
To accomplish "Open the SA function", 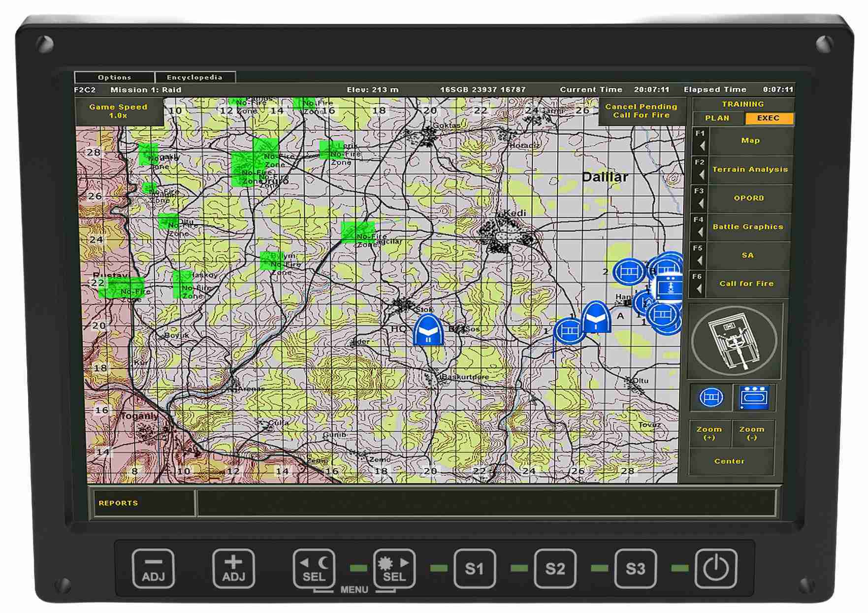I will 748,256.
